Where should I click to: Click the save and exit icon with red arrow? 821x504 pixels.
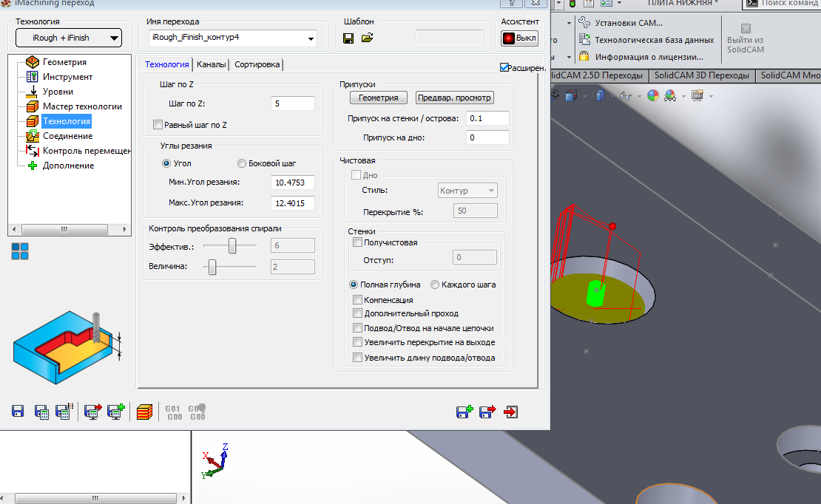(487, 412)
